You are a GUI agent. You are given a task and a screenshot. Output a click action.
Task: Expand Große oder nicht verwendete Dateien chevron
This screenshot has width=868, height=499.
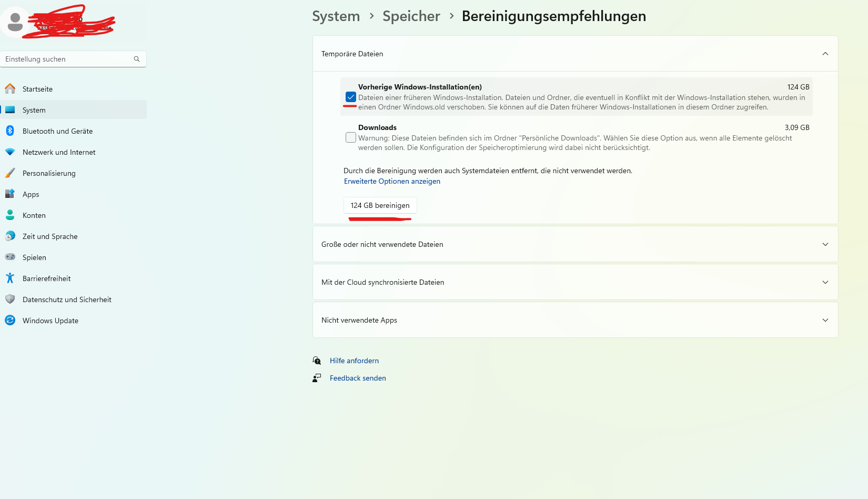[x=825, y=244]
